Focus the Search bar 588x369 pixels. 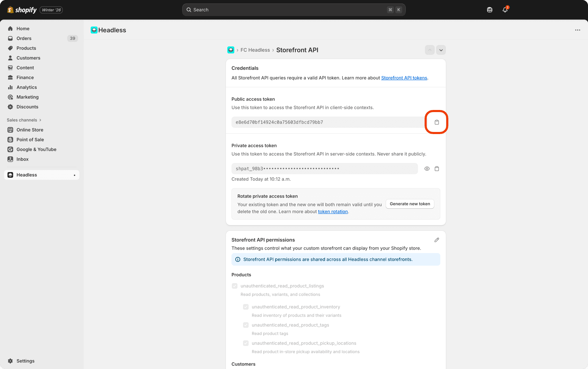point(294,10)
